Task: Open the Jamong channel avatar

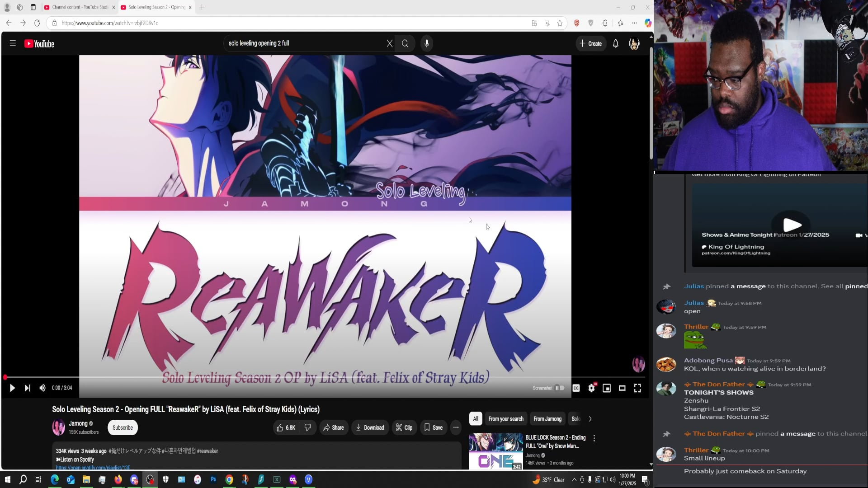Action: point(58,427)
